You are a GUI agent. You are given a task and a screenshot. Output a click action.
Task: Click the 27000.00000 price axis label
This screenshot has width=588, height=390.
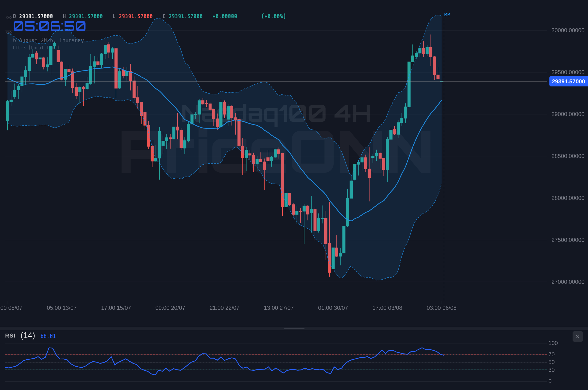tap(568, 282)
